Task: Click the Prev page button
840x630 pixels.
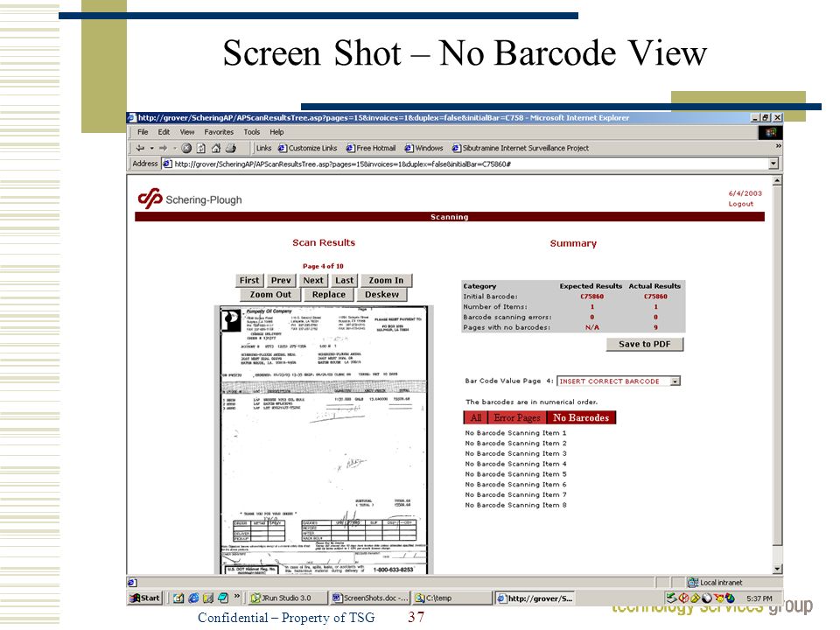Action: tap(281, 280)
